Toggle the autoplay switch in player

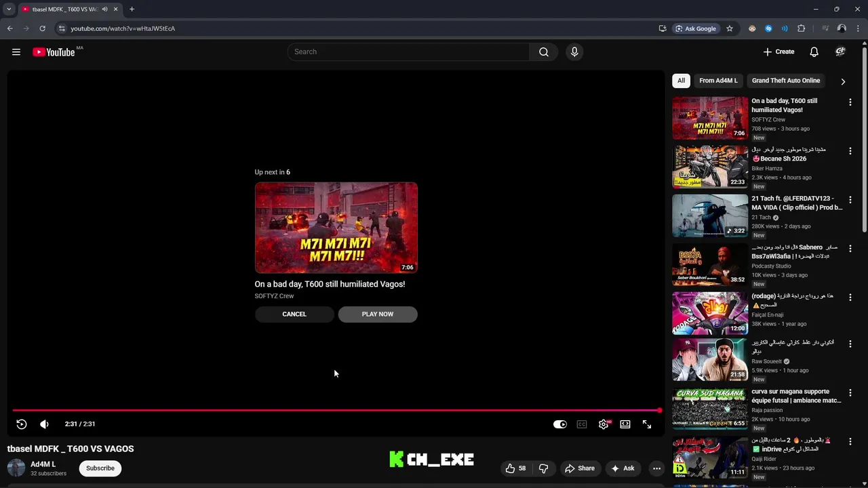(560, 424)
